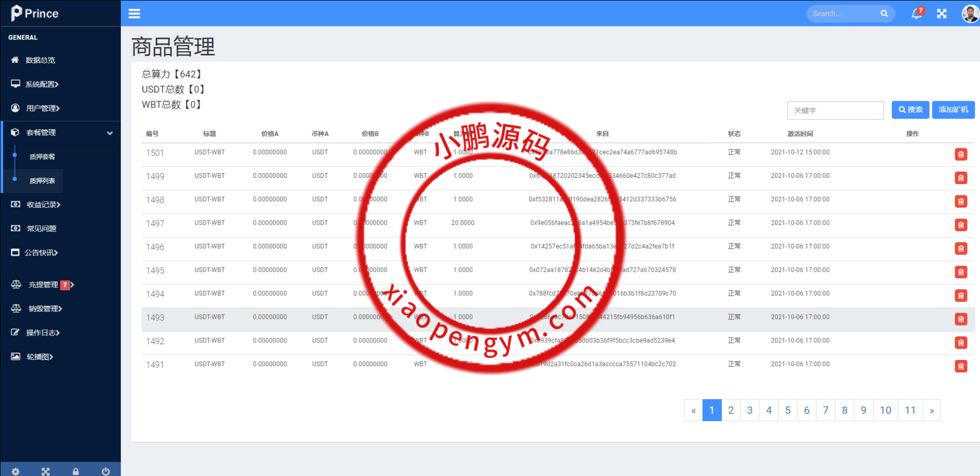Delete row 1497
980x476 pixels.
pyautogui.click(x=961, y=225)
